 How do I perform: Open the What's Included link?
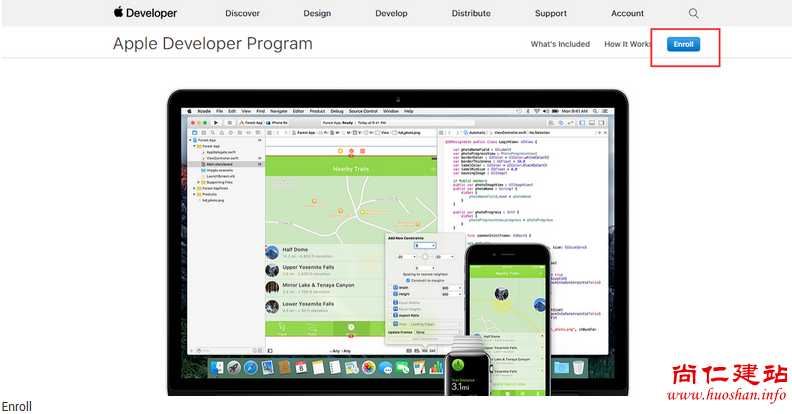[x=560, y=45]
